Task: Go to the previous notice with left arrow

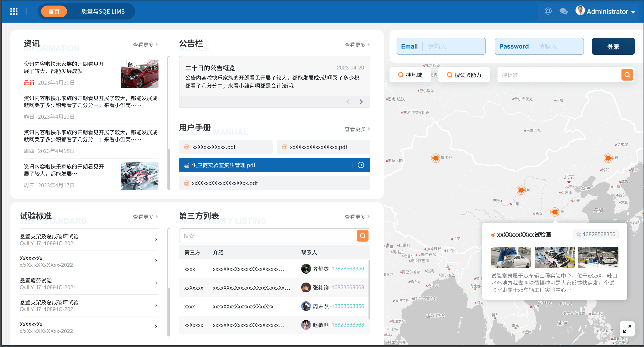Action: coord(348,102)
